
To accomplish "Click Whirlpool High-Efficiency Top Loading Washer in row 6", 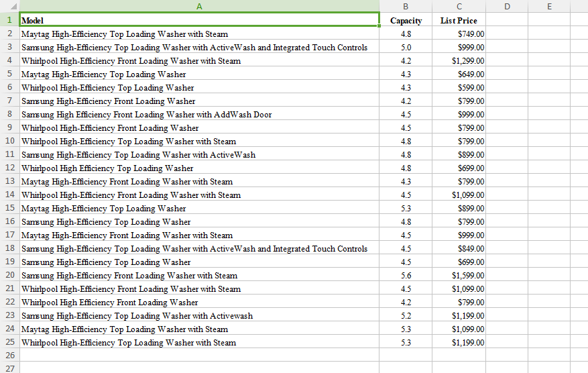I will (x=200, y=87).
